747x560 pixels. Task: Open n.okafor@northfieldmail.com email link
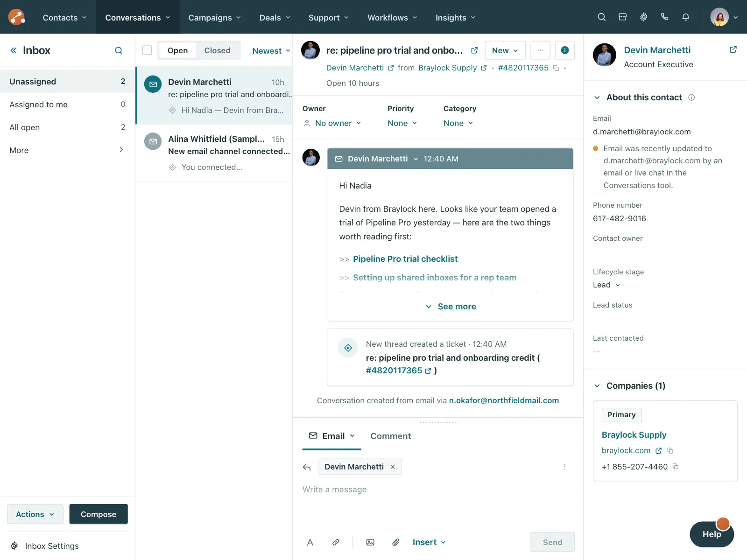point(504,400)
